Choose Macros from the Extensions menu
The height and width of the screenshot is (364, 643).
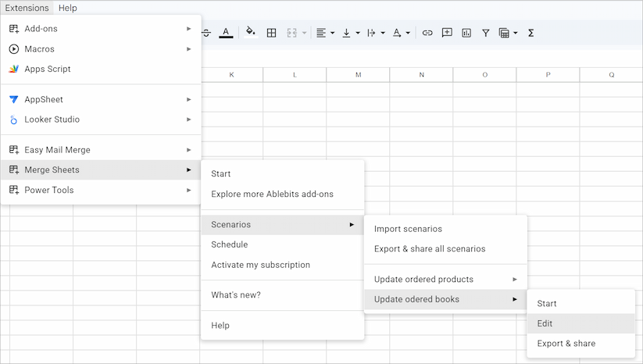tap(101, 48)
